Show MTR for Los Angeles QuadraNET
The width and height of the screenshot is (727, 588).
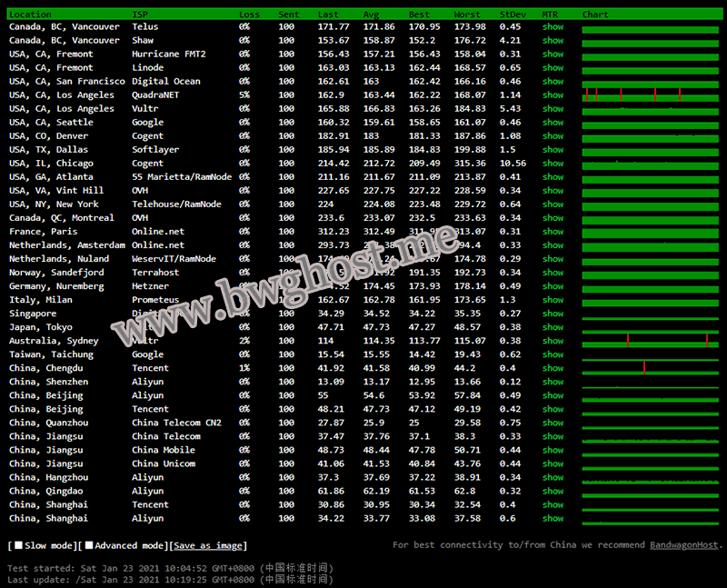[553, 95]
